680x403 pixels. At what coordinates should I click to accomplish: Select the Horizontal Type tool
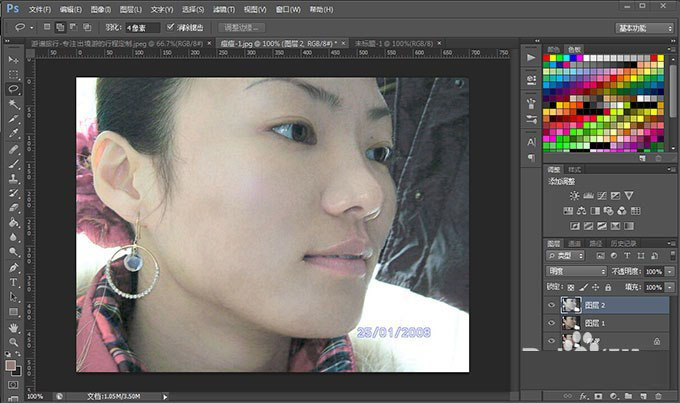[14, 282]
